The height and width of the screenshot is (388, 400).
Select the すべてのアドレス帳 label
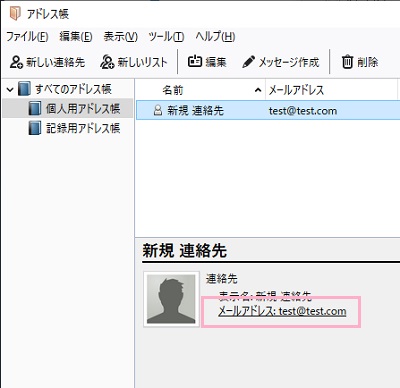point(73,89)
